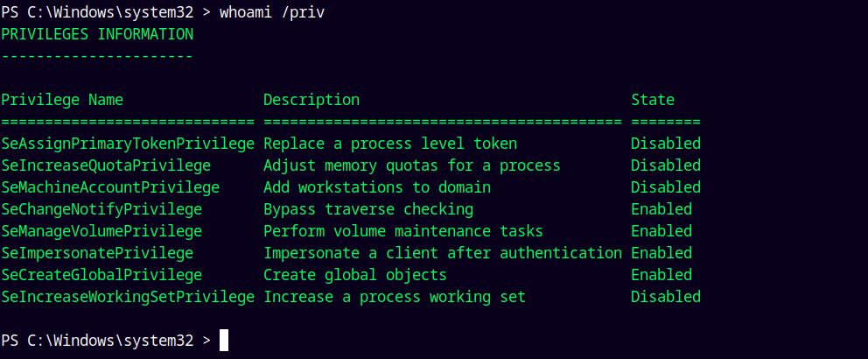Select the SeIncreaseQuotaPrivilege entry
Image resolution: width=868 pixels, height=359 pixels.
pos(106,165)
